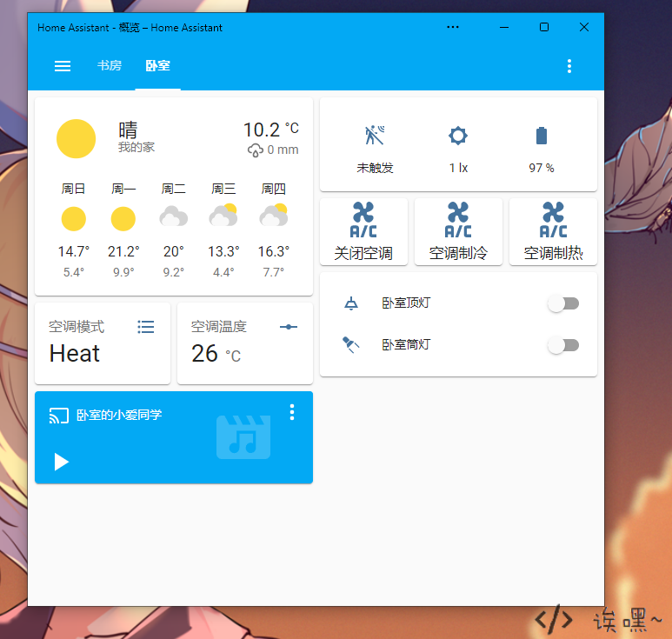Open the dashboard three-dot overflow menu
Screen dimensions: 672x639
(x=569, y=66)
